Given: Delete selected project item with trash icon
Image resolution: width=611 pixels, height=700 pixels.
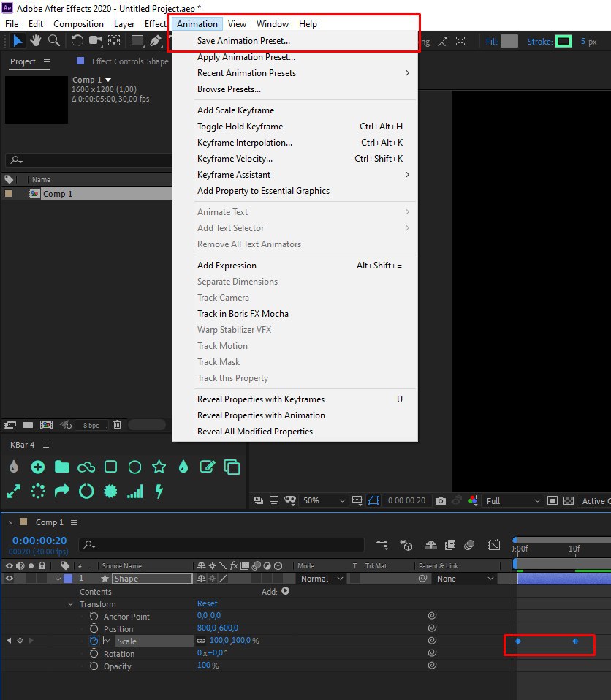Looking at the screenshot, I should click(117, 424).
